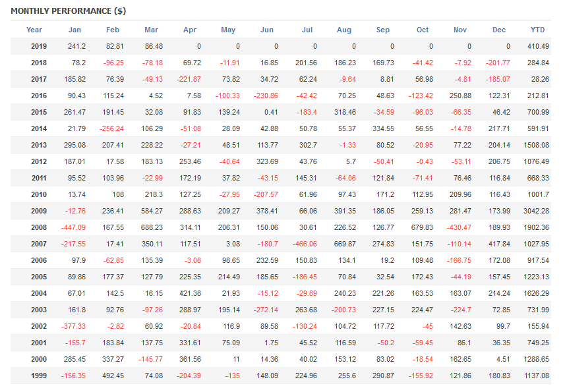This screenshot has width=565, height=392.
Task: Select the 688.23 March 2008 cell
Action: (x=151, y=227)
